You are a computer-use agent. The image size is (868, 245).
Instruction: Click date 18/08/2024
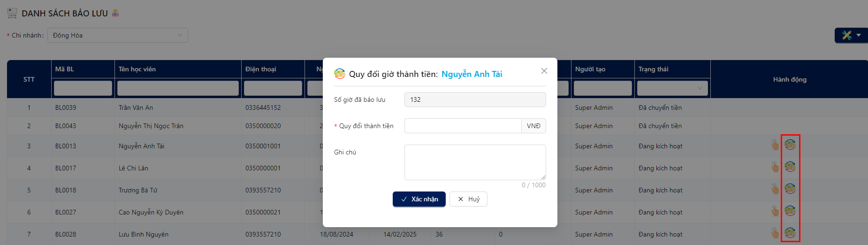point(336,234)
